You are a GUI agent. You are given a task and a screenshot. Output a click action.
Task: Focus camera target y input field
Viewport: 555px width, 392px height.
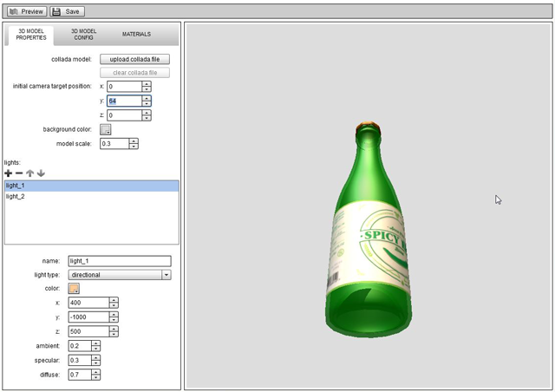click(125, 101)
